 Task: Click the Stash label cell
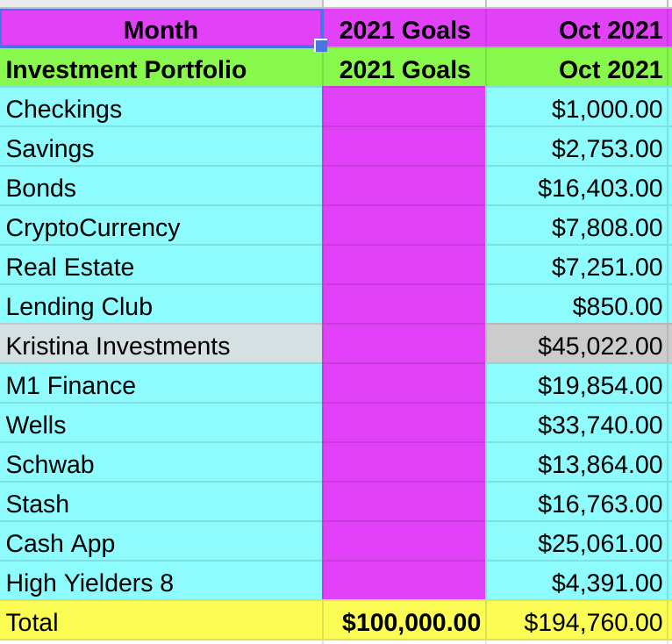(x=161, y=504)
